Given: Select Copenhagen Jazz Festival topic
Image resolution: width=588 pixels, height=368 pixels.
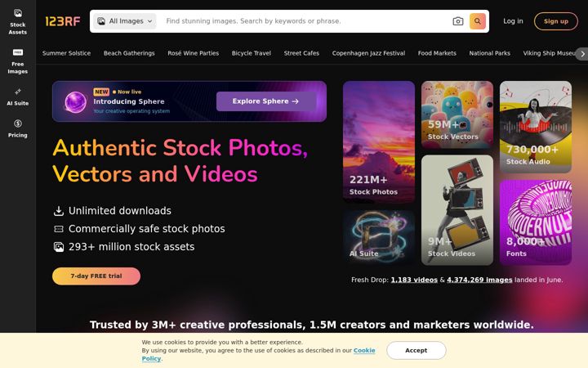Looking at the screenshot, I should [x=368, y=53].
